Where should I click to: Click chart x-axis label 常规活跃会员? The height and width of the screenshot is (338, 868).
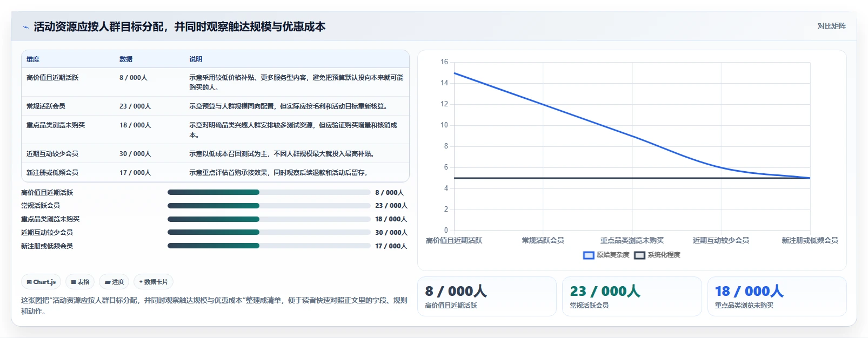[x=543, y=241]
